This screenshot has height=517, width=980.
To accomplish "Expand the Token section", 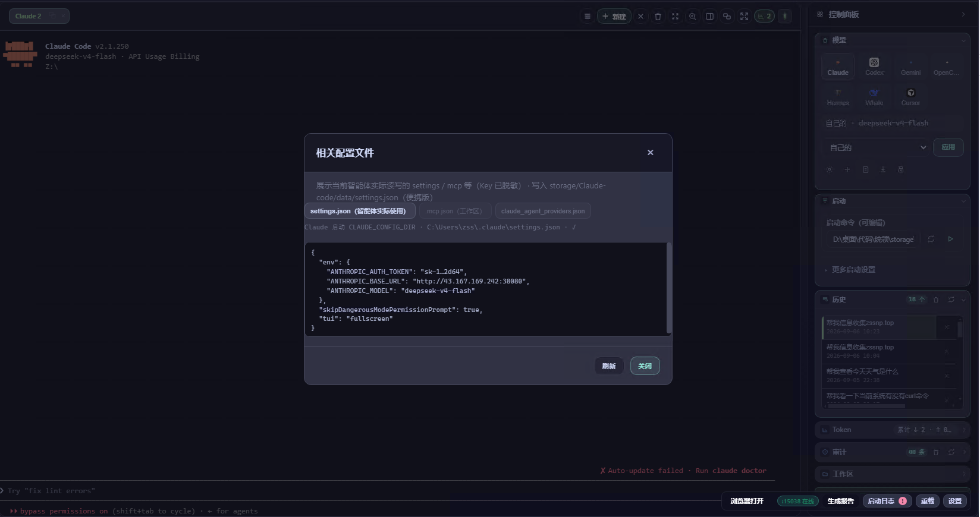I will pos(893,430).
